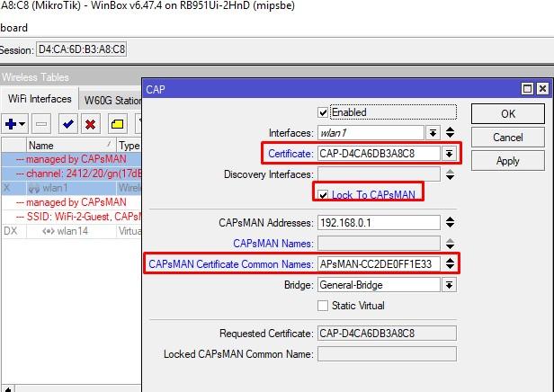Image resolution: width=554 pixels, height=392 pixels.
Task: Click the Discovery Interfaces field
Action: coord(379,174)
